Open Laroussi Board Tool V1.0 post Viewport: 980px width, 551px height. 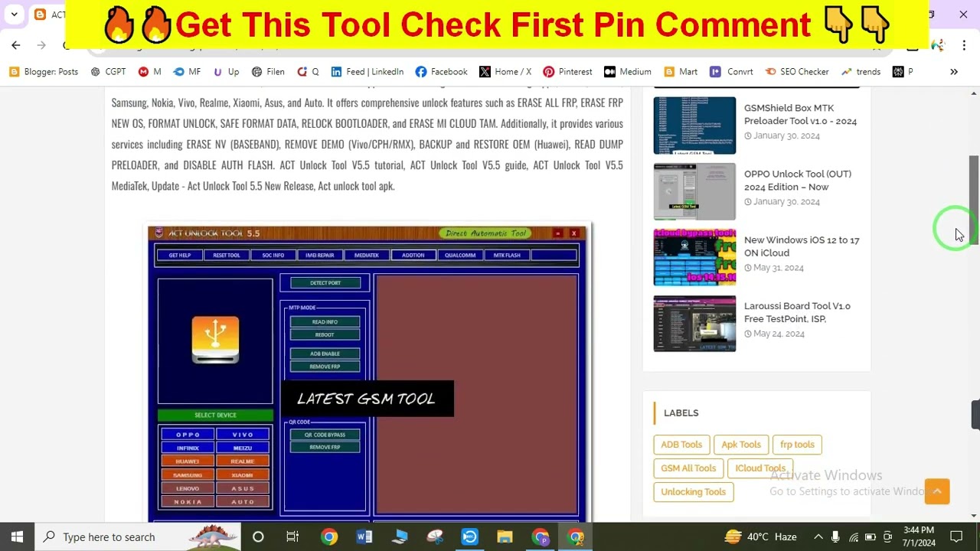(x=797, y=312)
